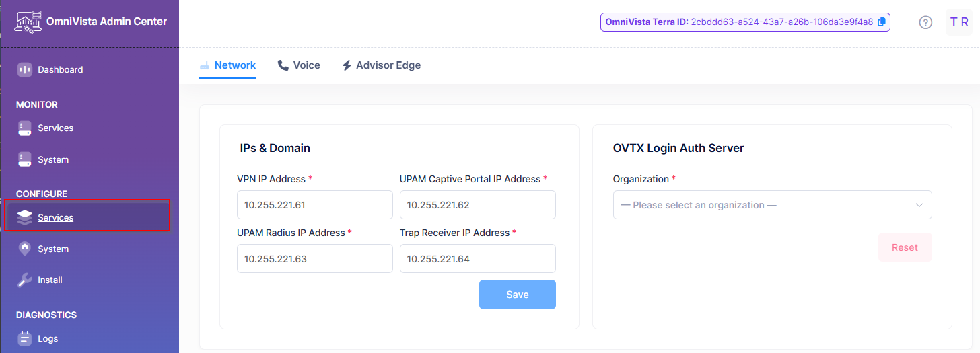980x353 pixels.
Task: Click the OmniVista Admin Center logo icon
Action: pos(28,22)
